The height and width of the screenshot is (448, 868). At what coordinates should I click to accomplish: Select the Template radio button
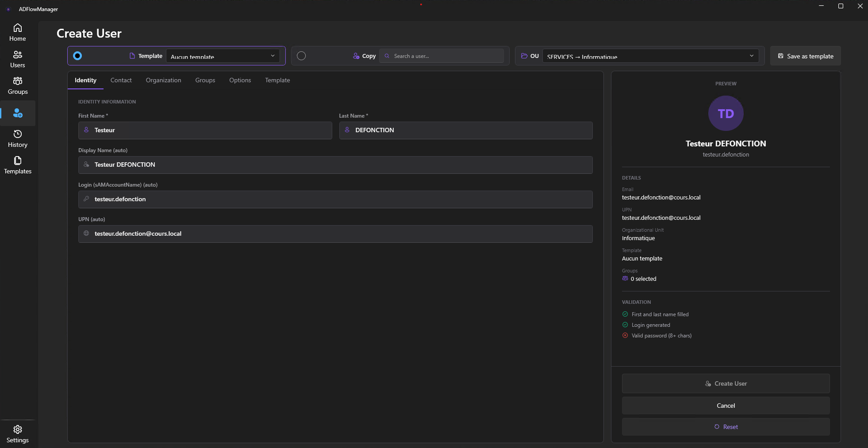click(77, 56)
